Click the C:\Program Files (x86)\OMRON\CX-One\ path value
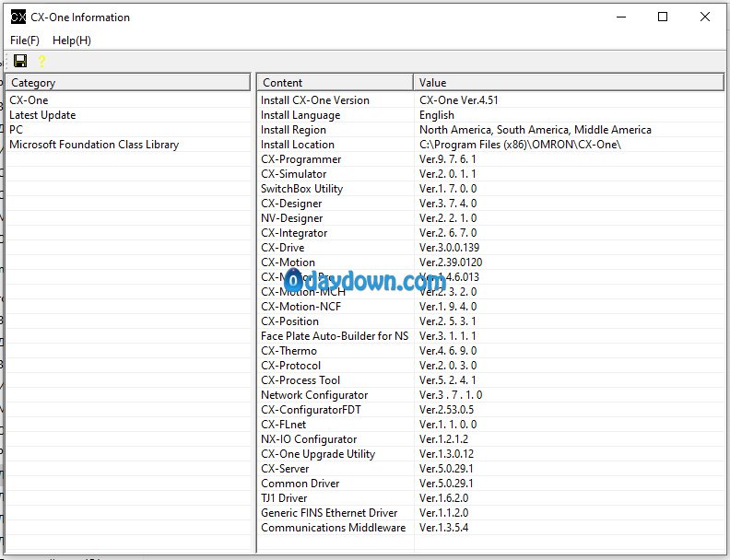This screenshot has height=560, width=730. click(521, 145)
